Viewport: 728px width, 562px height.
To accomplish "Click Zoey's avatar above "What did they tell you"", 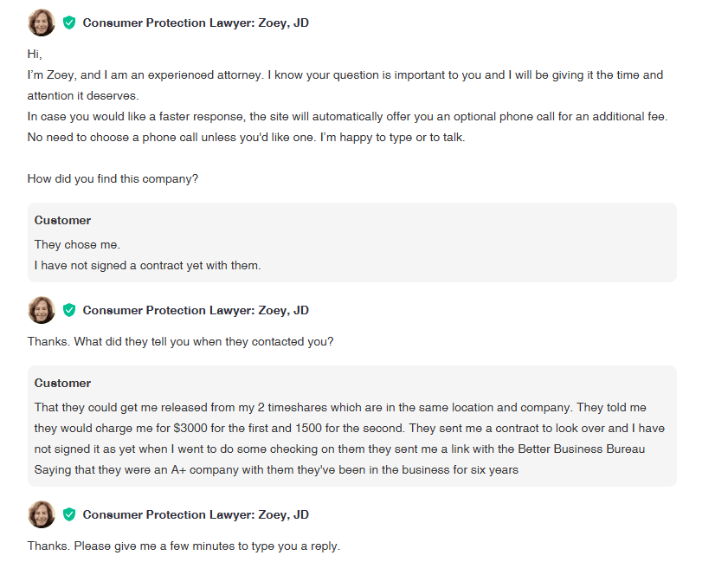I will tap(41, 310).
